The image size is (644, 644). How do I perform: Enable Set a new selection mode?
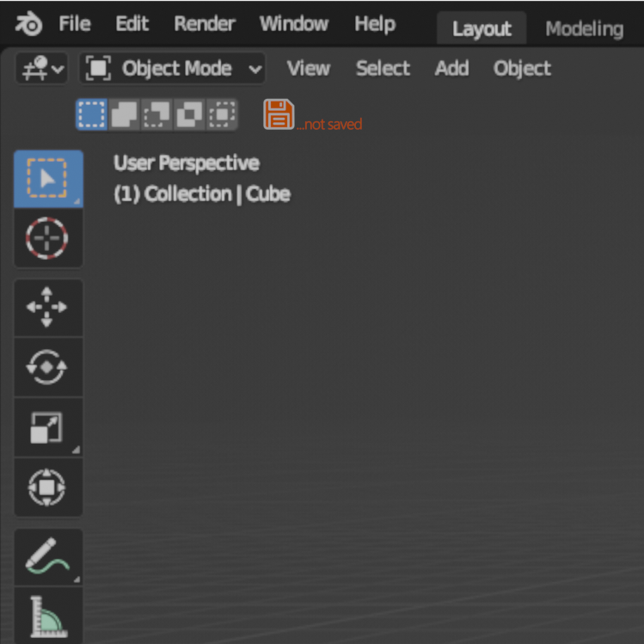(92, 114)
